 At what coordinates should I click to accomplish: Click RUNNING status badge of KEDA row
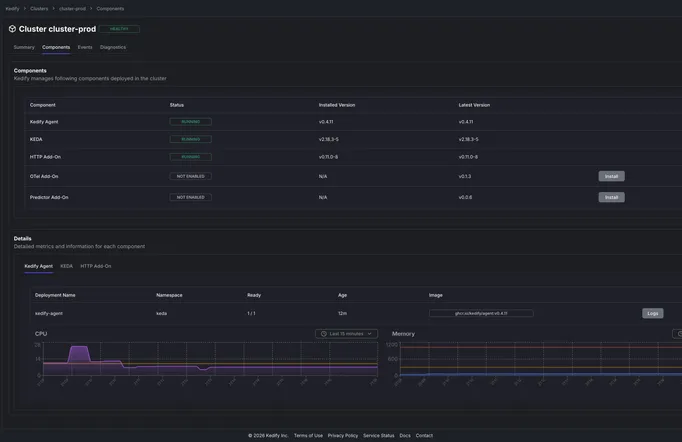[191, 139]
